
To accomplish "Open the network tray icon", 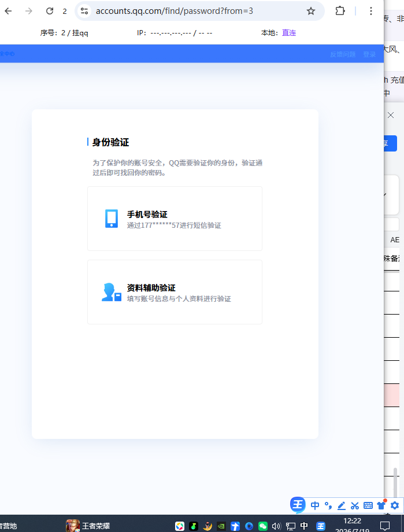I will [290, 526].
